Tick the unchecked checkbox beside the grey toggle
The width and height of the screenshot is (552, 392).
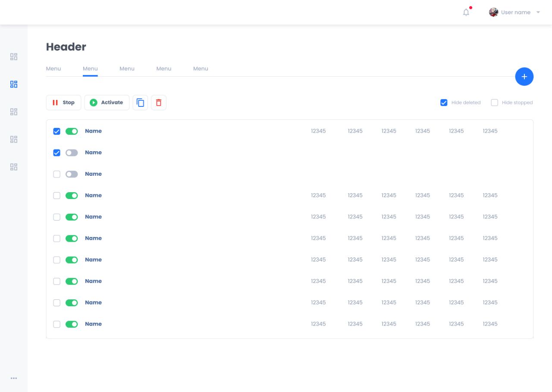[56, 174]
